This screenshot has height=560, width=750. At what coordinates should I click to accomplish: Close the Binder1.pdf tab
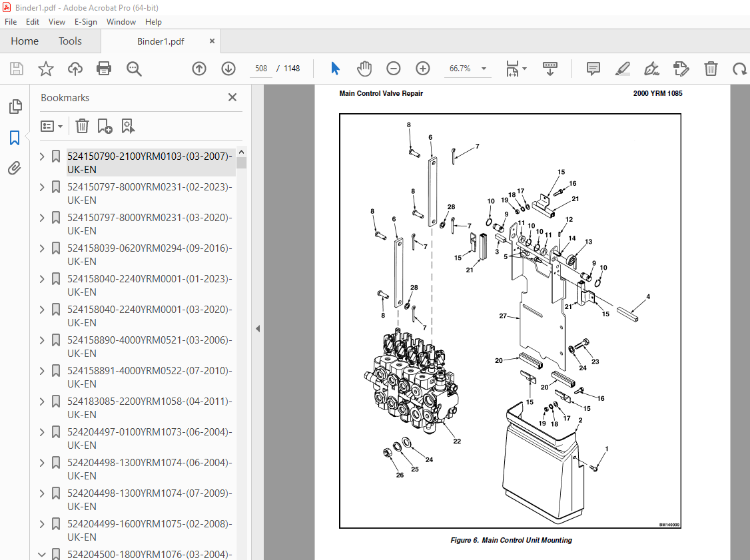pos(212,41)
